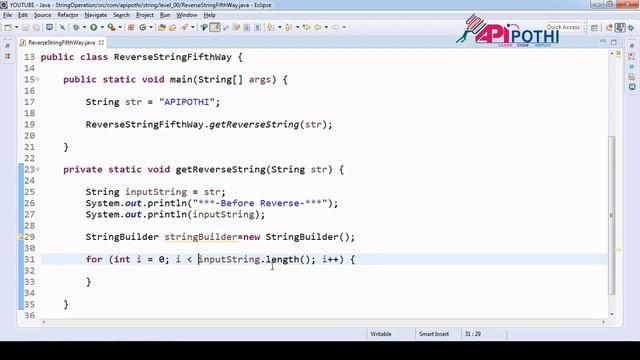The width and height of the screenshot is (640, 360).
Task: Click the horizontal scrollbar right arrow
Action: tap(603, 322)
